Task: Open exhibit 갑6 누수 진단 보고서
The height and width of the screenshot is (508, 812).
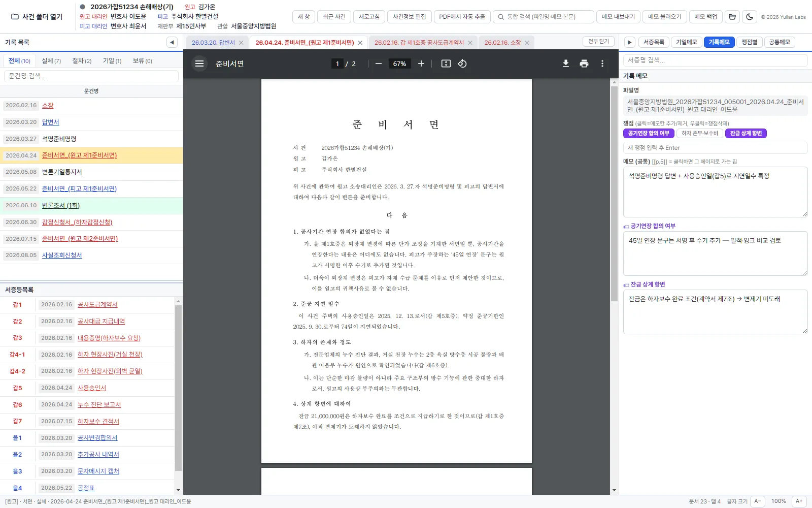Action: click(x=99, y=405)
